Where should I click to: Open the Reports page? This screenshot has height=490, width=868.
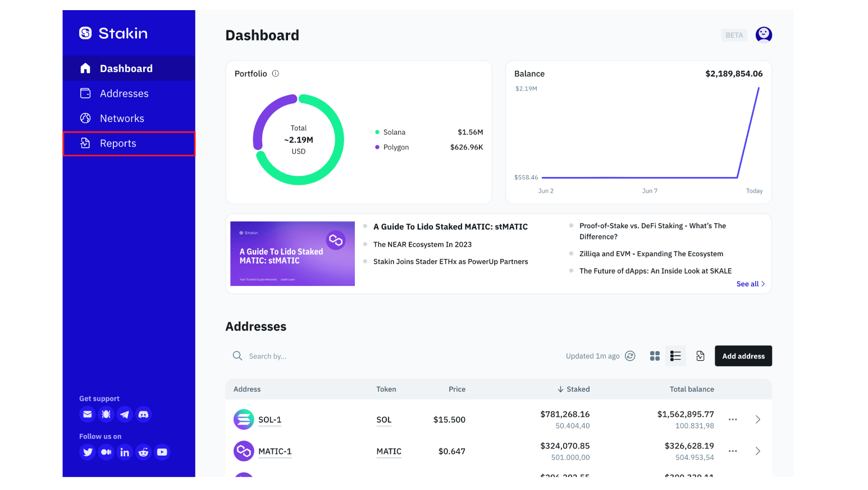pyautogui.click(x=118, y=143)
